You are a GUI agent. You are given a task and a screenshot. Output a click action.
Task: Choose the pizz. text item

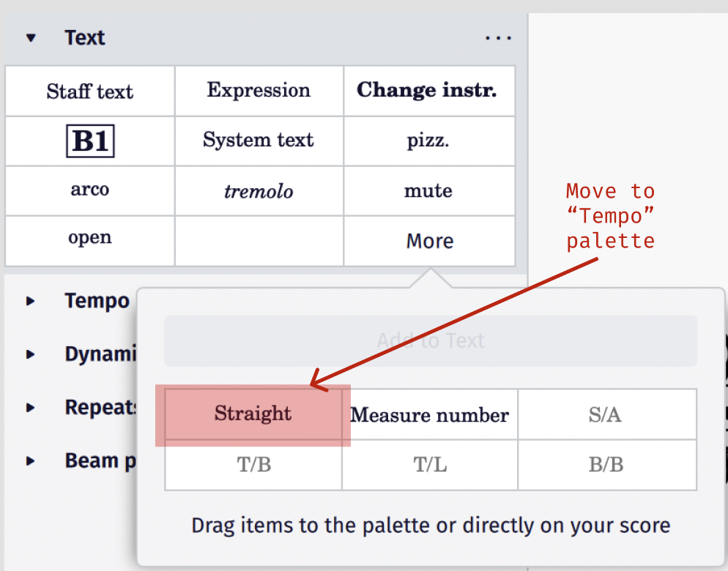tap(428, 141)
